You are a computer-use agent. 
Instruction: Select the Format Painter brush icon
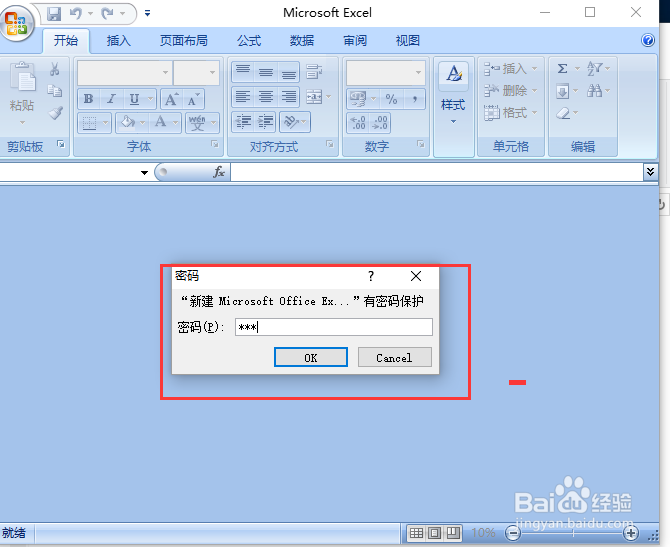click(x=55, y=113)
